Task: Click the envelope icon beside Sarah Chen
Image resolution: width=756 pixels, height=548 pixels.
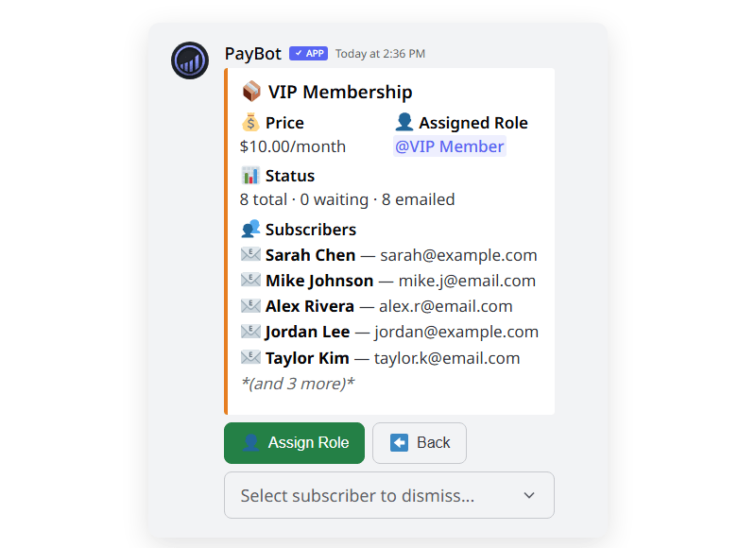Action: 250,254
